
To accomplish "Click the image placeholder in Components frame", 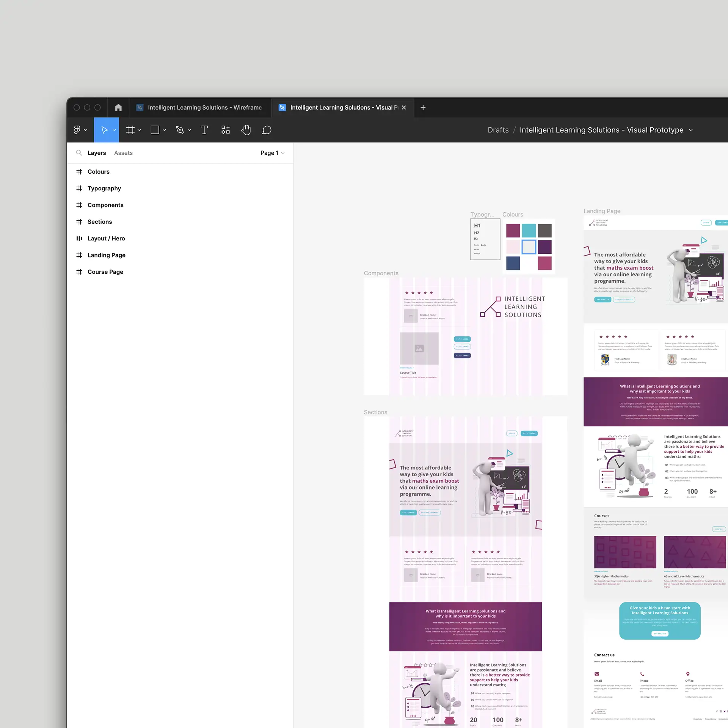I will coord(419,348).
